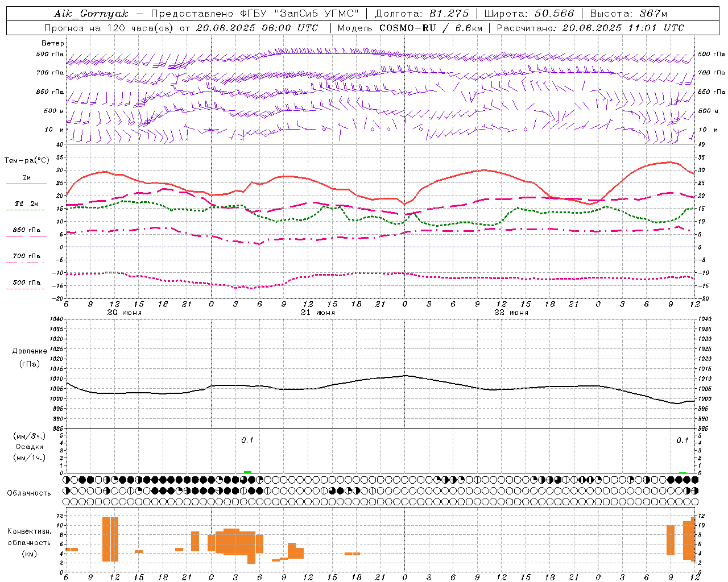This screenshot has width=728, height=582.
Task: Click the dashed '700 гПа' temperature legend line sample
Action: click(25, 263)
